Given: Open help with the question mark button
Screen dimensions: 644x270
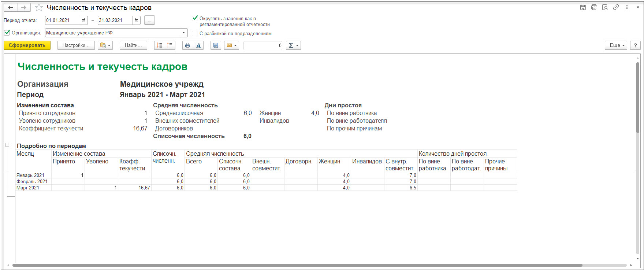Looking at the screenshot, I should point(635,45).
